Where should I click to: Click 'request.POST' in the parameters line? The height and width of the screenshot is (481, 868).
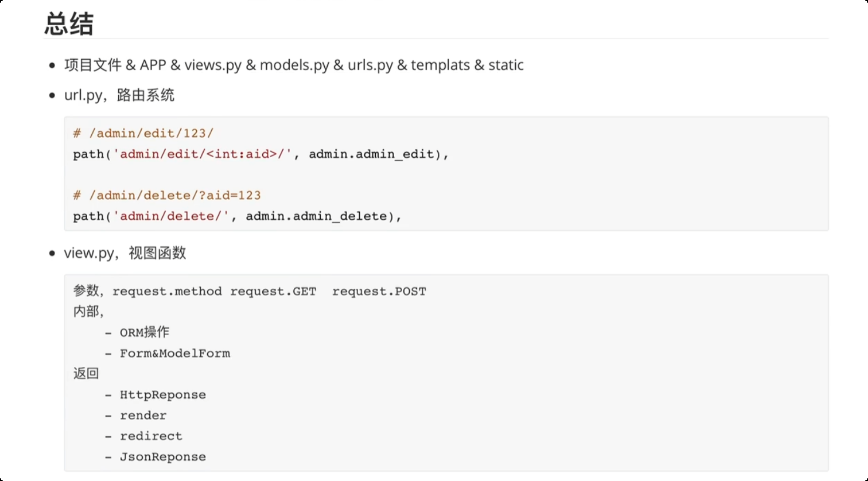pyautogui.click(x=379, y=292)
